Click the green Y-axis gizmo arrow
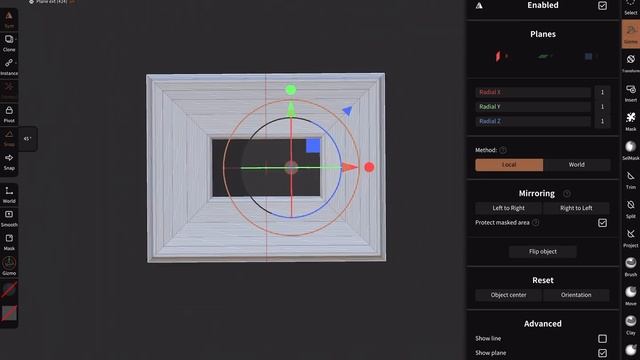Screen dimensions: 640x360 pyautogui.click(x=291, y=109)
